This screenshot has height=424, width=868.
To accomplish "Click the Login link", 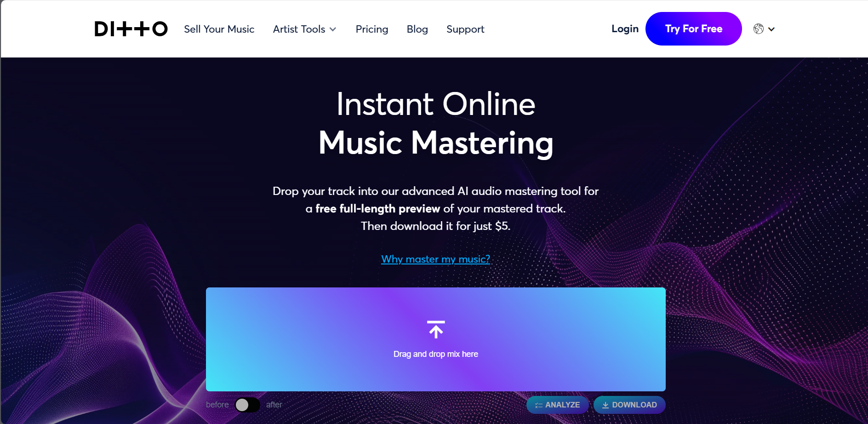I will pos(625,29).
